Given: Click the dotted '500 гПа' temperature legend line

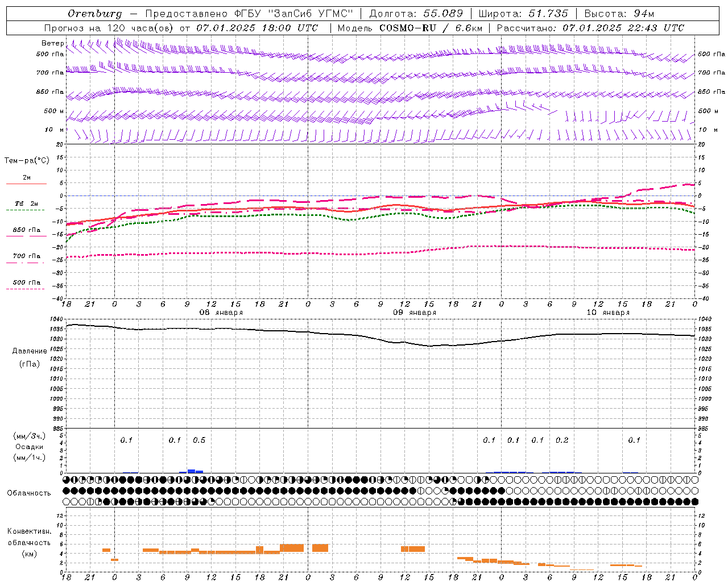Looking at the screenshot, I should (26, 289).
